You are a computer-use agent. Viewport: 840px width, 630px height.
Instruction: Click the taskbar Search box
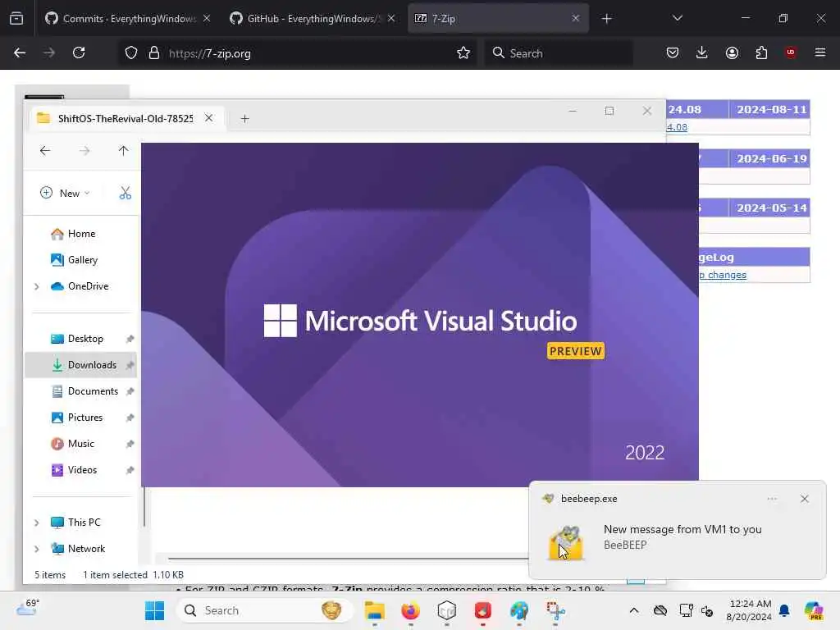(x=265, y=610)
